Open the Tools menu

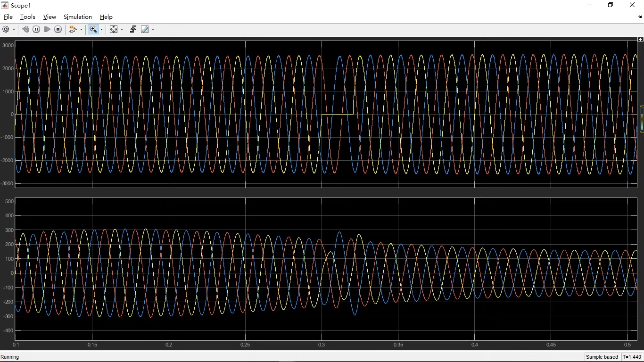28,16
